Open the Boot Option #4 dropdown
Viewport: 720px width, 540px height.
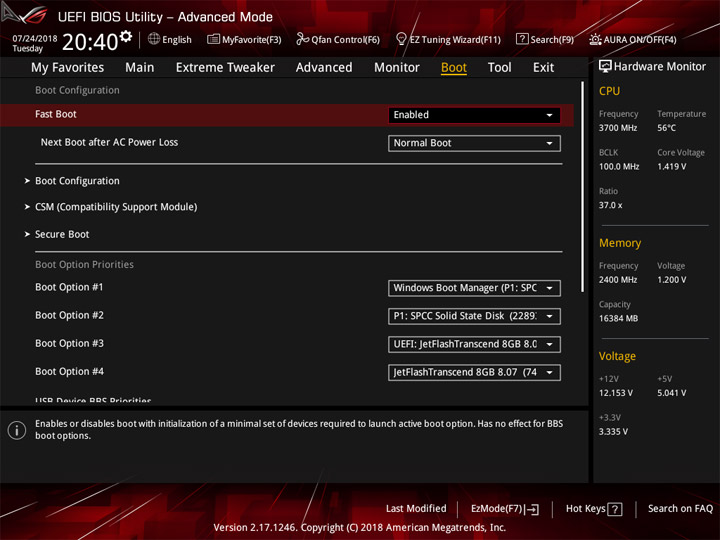tap(474, 372)
